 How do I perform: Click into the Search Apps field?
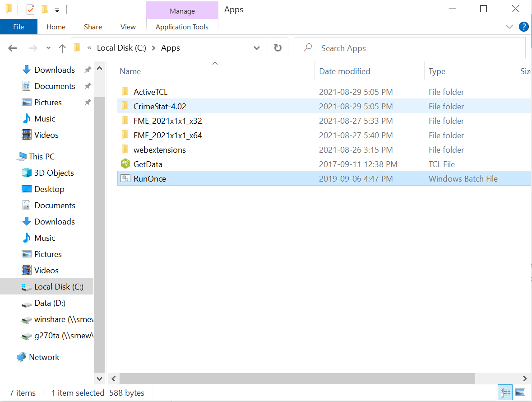tap(410, 48)
